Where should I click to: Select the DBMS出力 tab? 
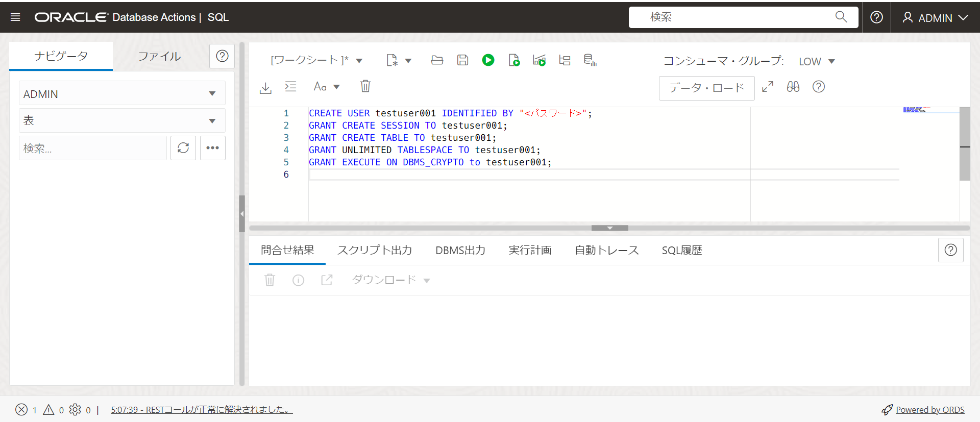click(460, 250)
